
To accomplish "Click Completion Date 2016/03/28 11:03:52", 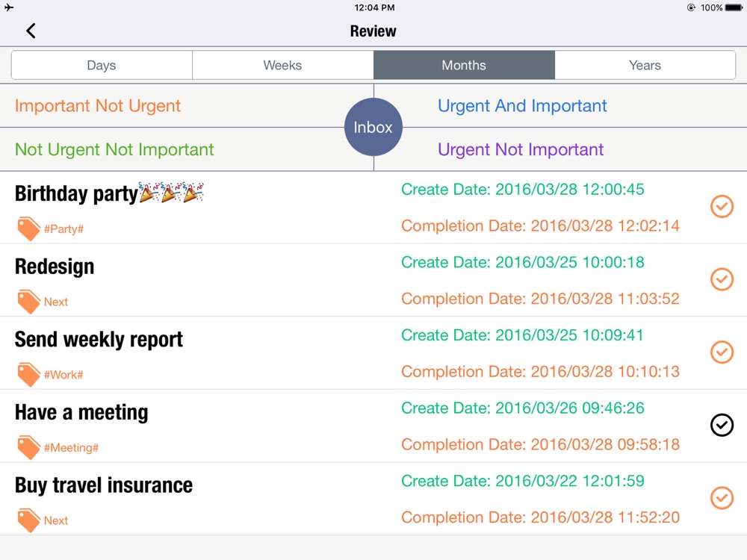I will 540,299.
